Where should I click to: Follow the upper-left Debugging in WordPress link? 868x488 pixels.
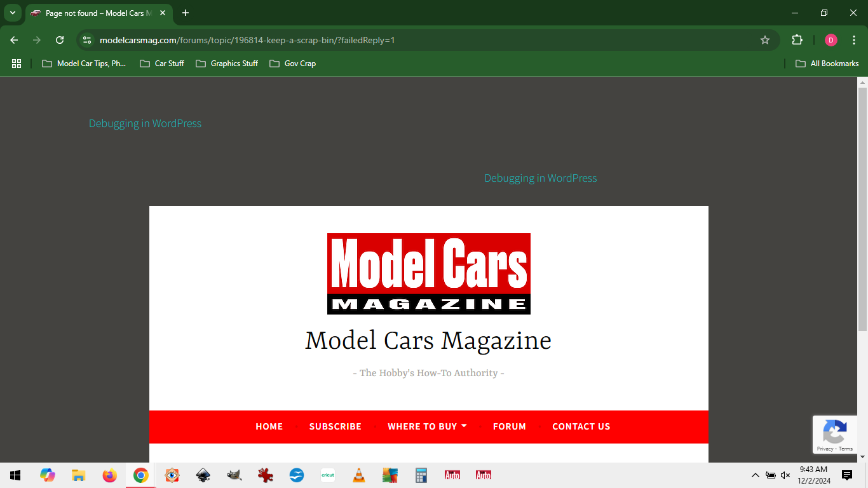coord(145,123)
